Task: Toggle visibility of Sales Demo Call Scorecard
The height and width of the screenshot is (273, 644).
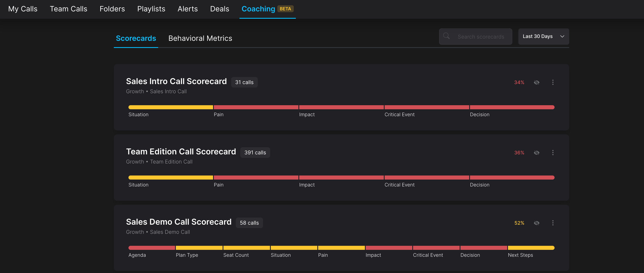Action: [x=536, y=223]
